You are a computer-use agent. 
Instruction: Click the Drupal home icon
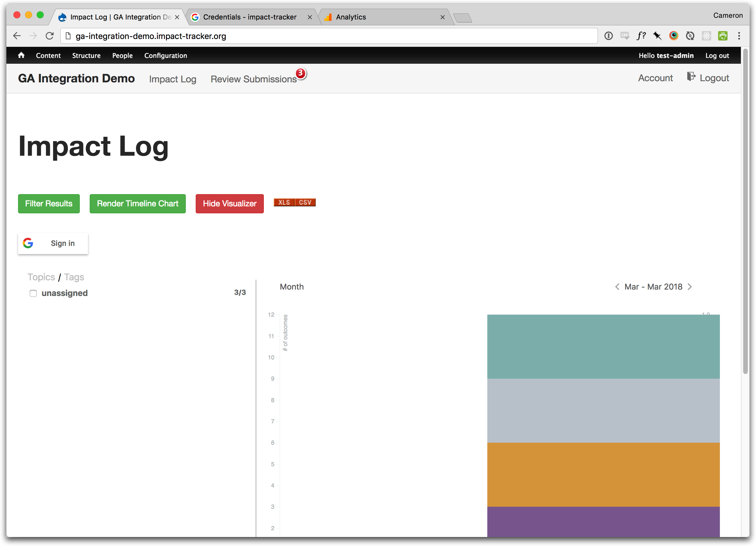[21, 55]
